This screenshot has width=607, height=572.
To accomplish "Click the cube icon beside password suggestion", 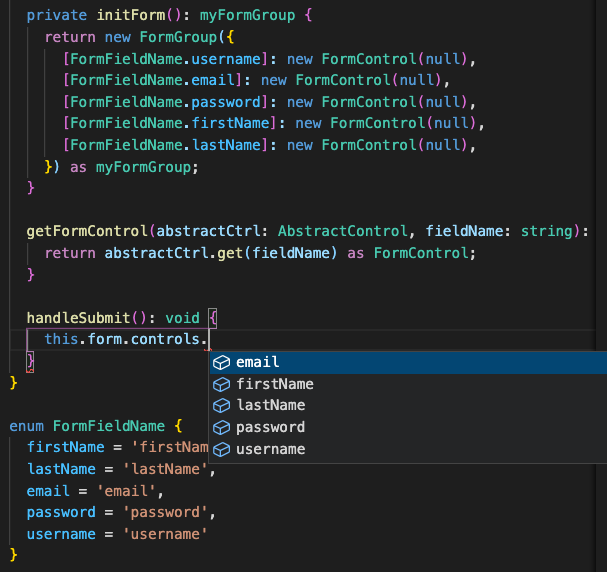I will [x=221, y=428].
